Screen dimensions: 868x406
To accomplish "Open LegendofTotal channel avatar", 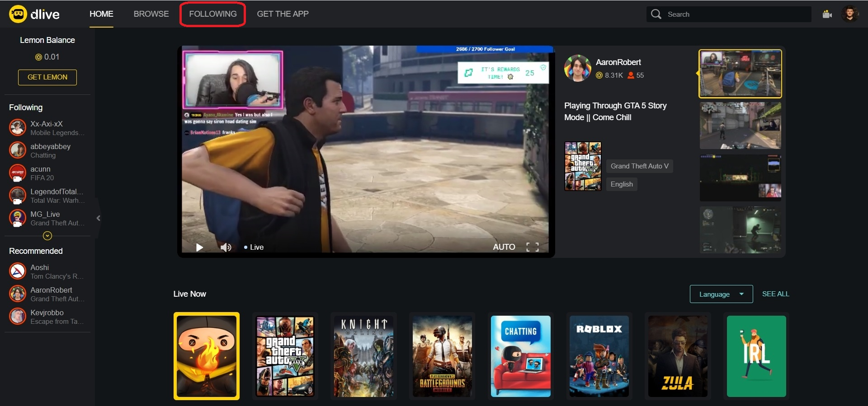I will 18,196.
